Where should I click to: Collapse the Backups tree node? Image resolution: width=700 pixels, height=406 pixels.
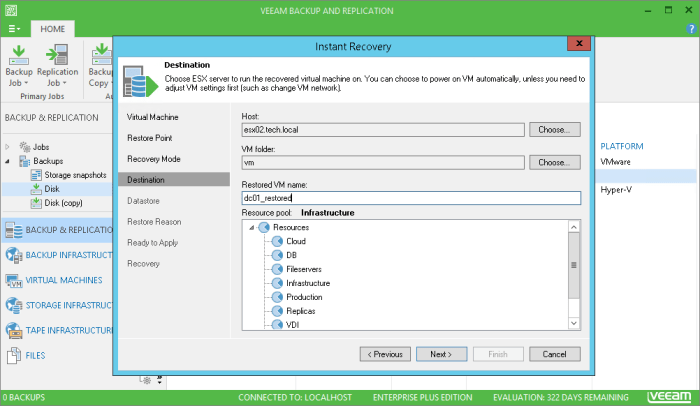(x=7, y=161)
